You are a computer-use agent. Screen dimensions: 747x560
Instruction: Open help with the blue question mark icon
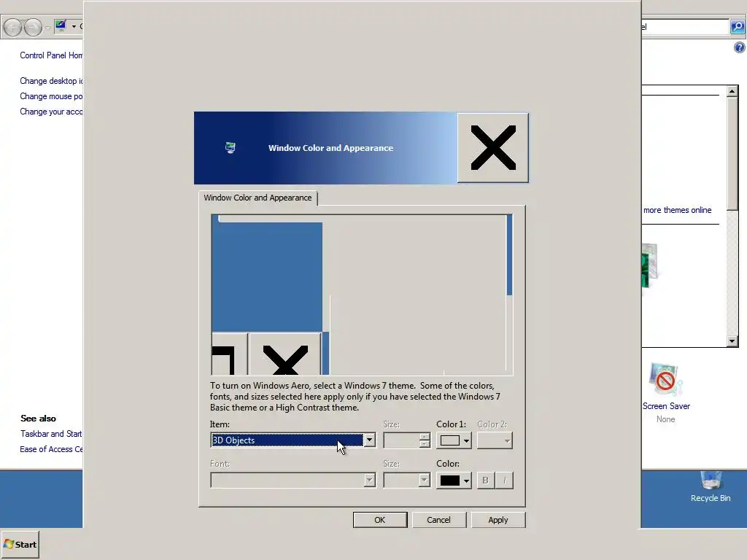[740, 47]
